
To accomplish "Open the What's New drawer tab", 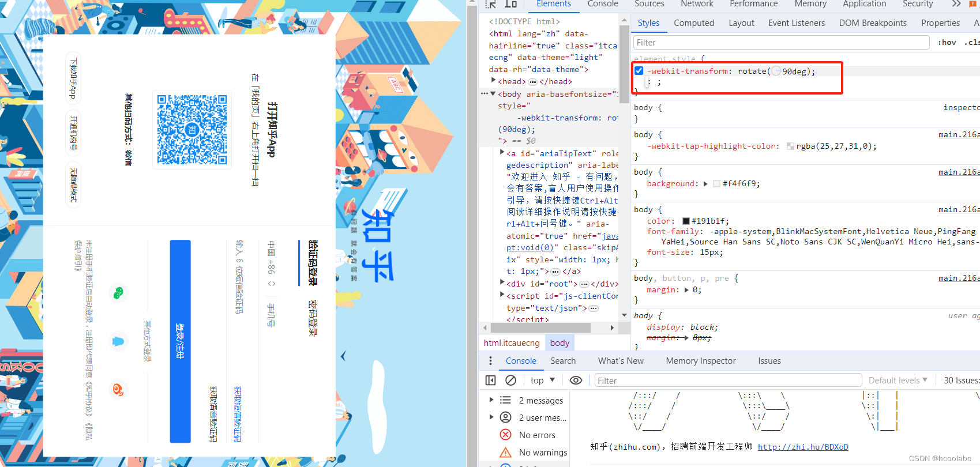I will [621, 361].
